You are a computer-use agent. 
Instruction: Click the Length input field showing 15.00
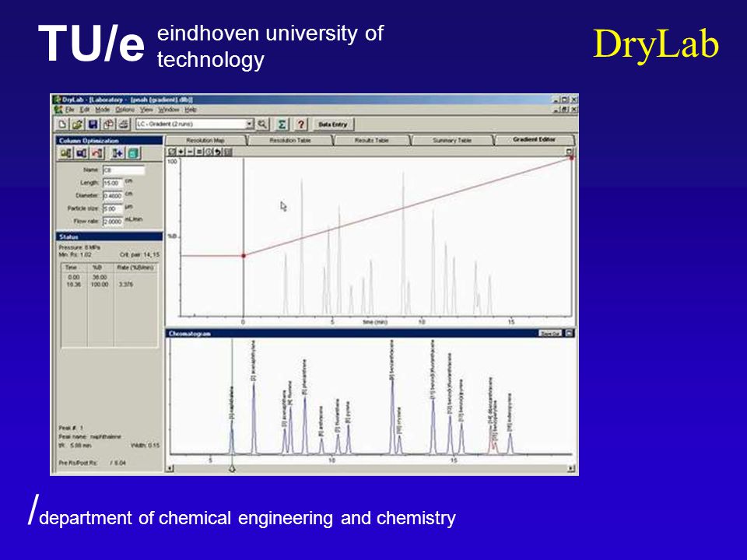click(112, 183)
